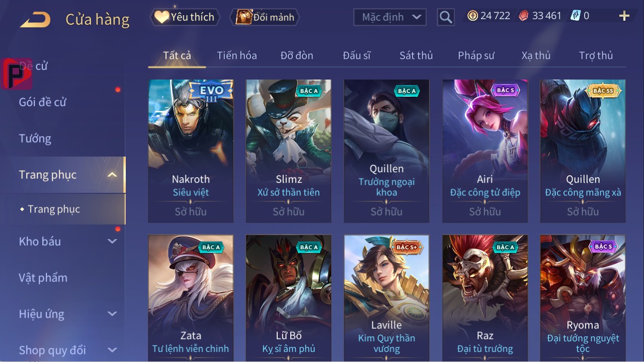Click the red ruby currency icon
The height and width of the screenshot is (362, 644).
(524, 16)
